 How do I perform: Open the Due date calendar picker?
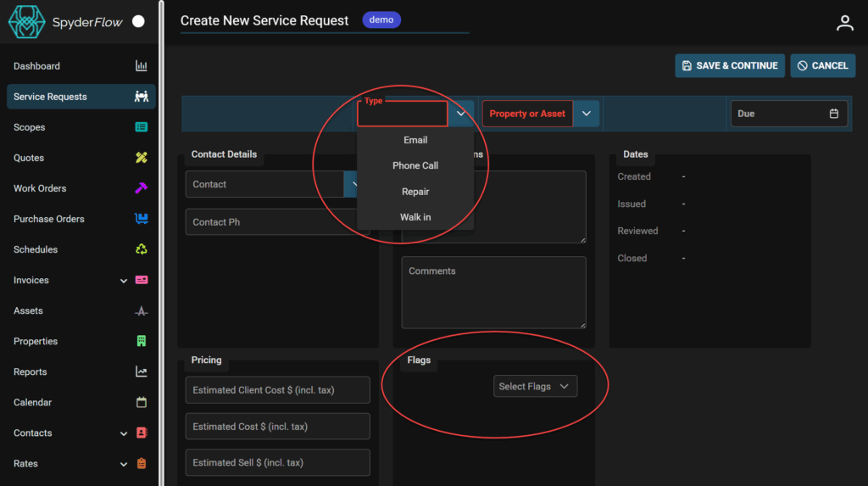(x=833, y=114)
